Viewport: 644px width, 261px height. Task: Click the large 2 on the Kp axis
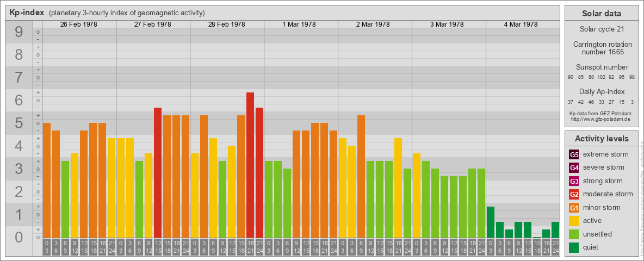click(x=19, y=191)
